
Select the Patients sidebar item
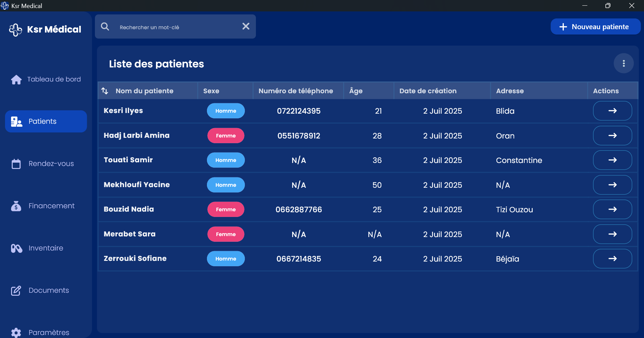pos(46,121)
